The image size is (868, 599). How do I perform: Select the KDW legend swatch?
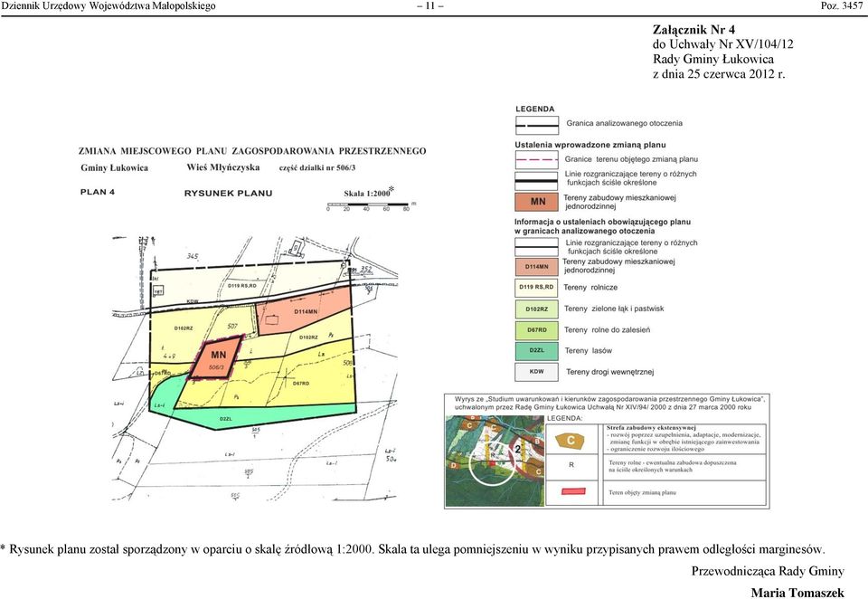pos(536,372)
